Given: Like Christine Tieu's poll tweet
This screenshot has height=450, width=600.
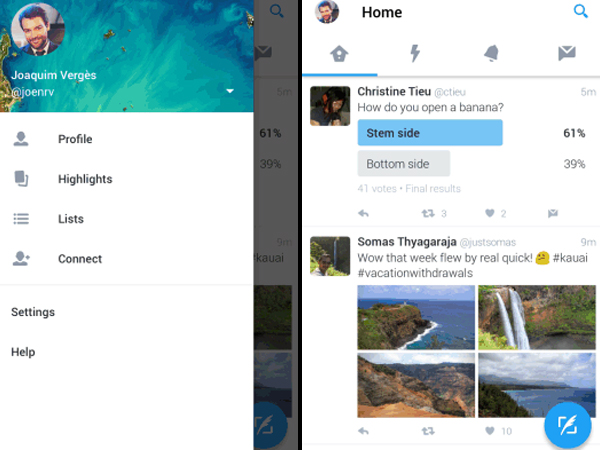Looking at the screenshot, I should click(x=490, y=213).
